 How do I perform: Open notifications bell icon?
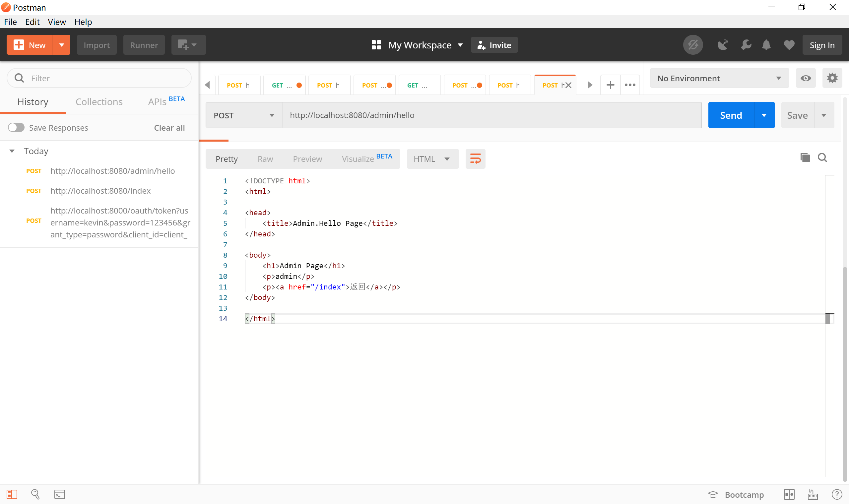766,45
